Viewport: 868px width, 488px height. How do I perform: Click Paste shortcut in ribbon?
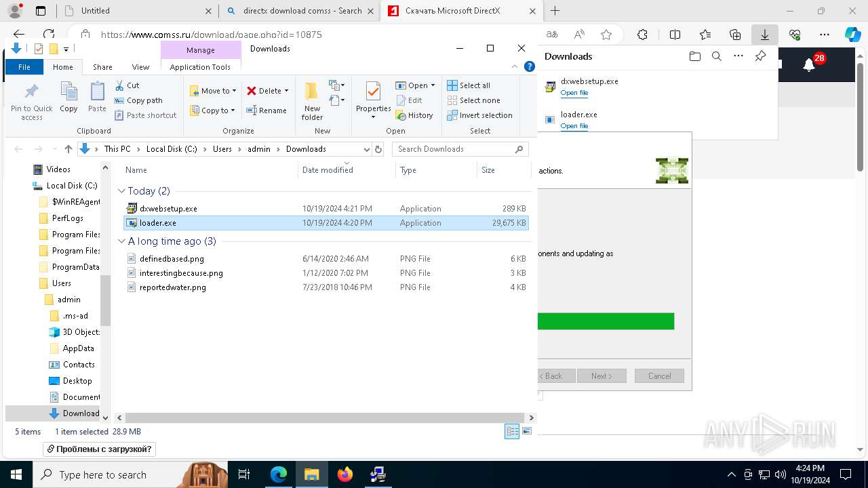point(145,115)
